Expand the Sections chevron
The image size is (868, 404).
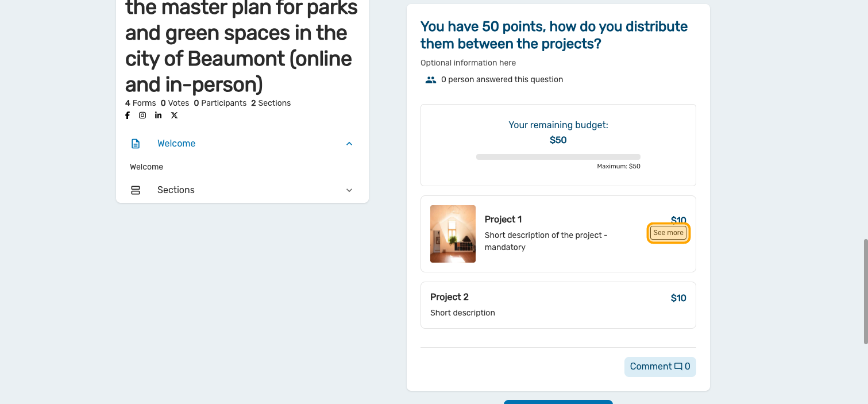349,190
